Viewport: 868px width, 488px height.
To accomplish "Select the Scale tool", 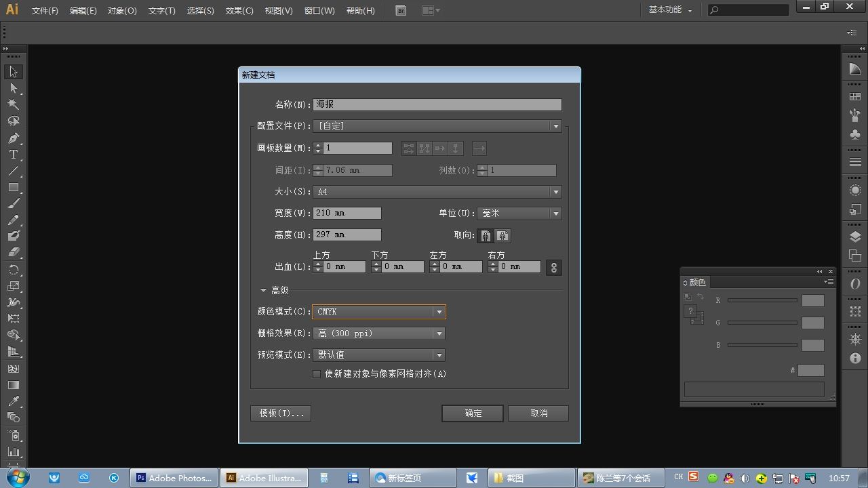I will click(x=14, y=286).
